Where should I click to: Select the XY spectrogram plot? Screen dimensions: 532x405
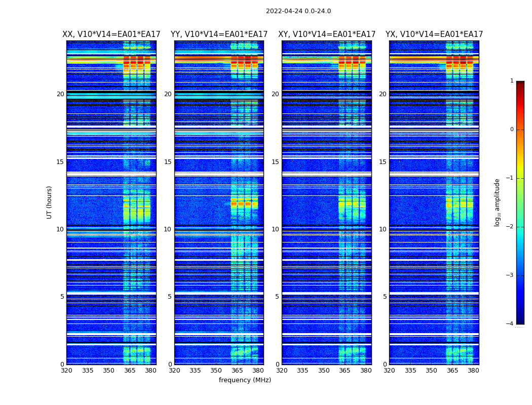tap(327, 202)
